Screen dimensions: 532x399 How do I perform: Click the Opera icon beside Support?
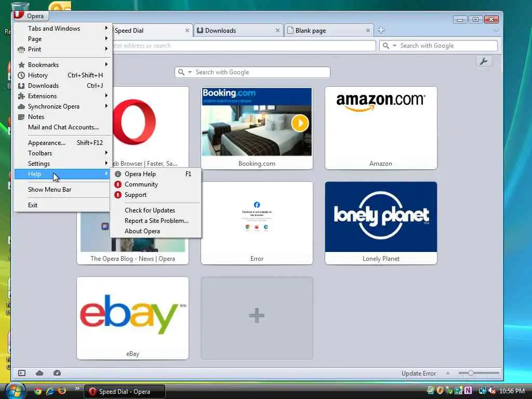click(x=118, y=195)
